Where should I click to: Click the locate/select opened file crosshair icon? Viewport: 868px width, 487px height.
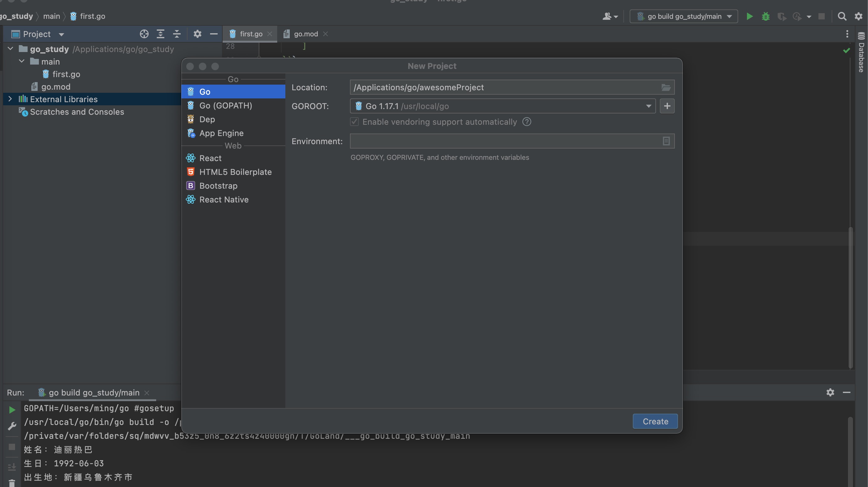tap(144, 34)
